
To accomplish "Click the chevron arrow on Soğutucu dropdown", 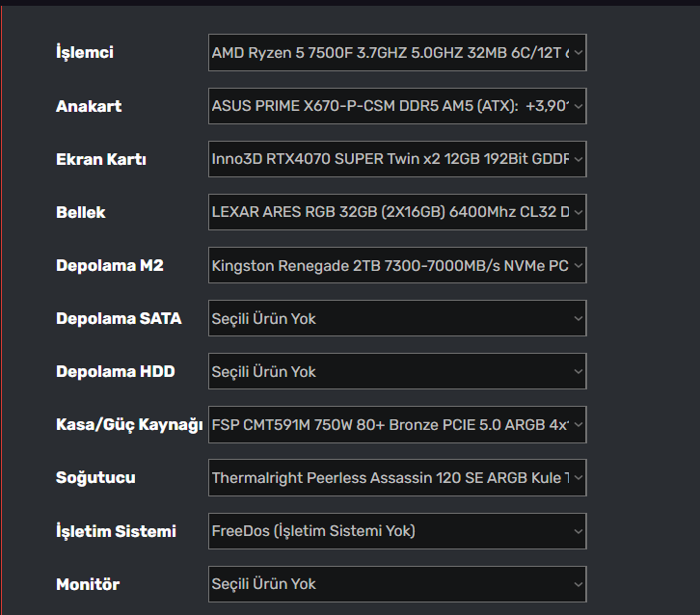I will point(578,477).
